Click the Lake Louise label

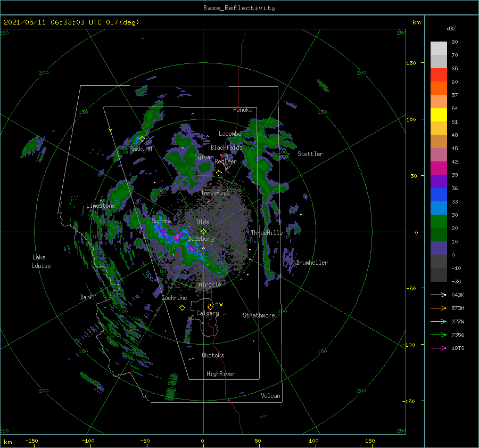pyautogui.click(x=41, y=262)
